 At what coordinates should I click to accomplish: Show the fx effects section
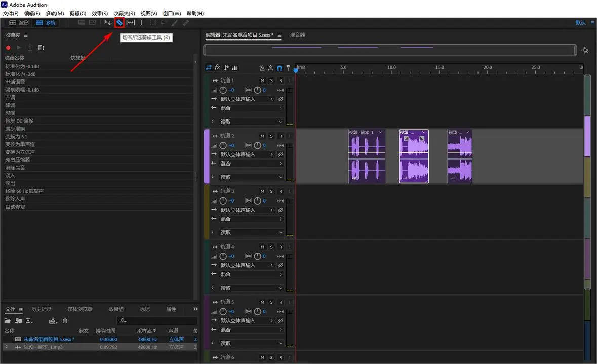click(x=217, y=68)
